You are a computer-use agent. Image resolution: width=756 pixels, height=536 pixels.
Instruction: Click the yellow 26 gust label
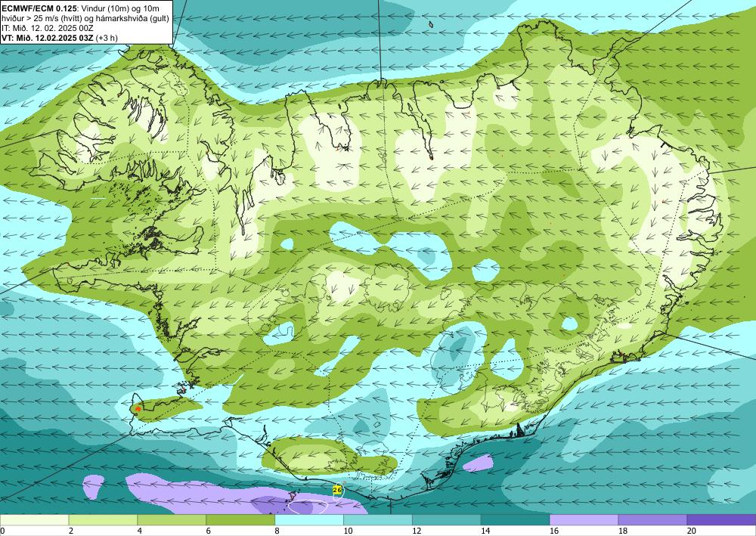coord(337,490)
